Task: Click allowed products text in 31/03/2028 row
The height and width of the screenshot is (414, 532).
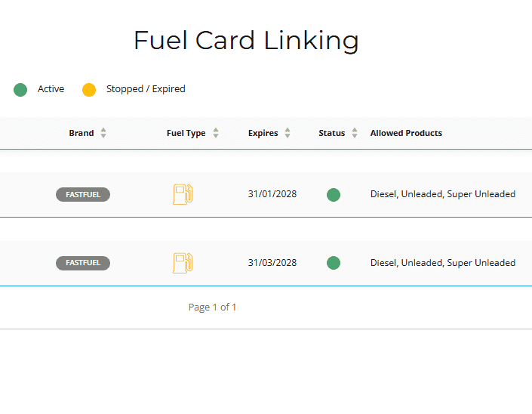Action: coord(442,263)
